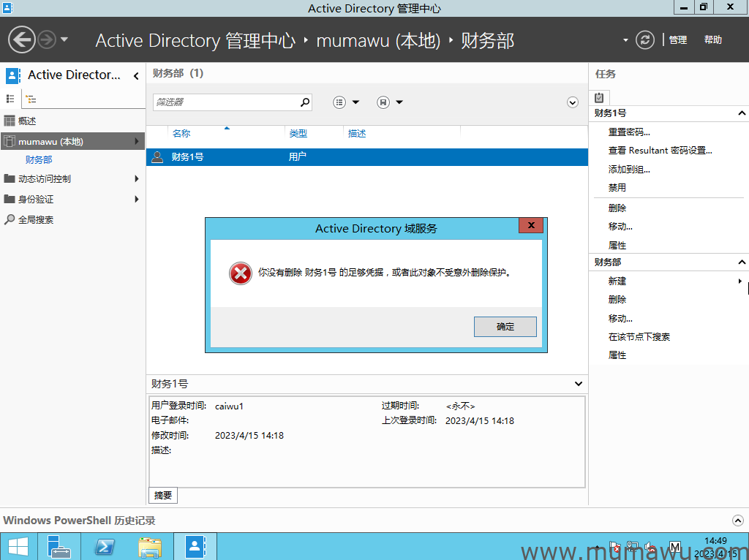Click the user icon beside 财务1号
This screenshot has height=560, width=749.
click(x=157, y=156)
